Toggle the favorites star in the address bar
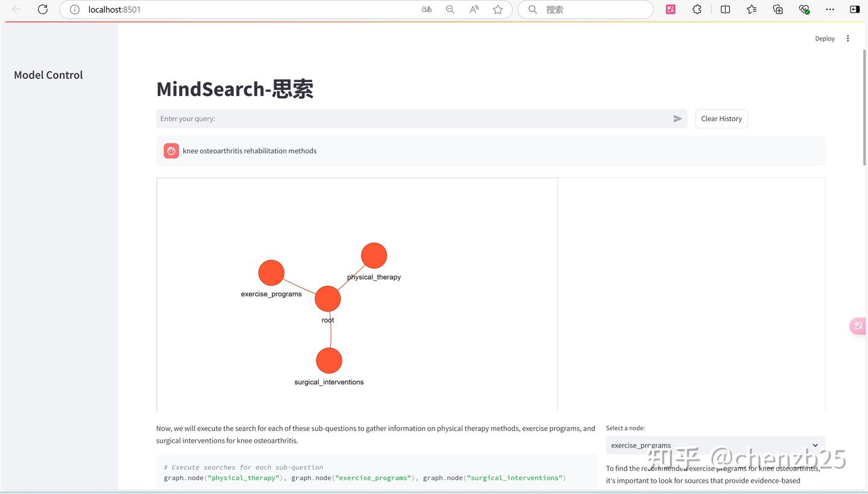The height and width of the screenshot is (494, 868). coord(498,9)
